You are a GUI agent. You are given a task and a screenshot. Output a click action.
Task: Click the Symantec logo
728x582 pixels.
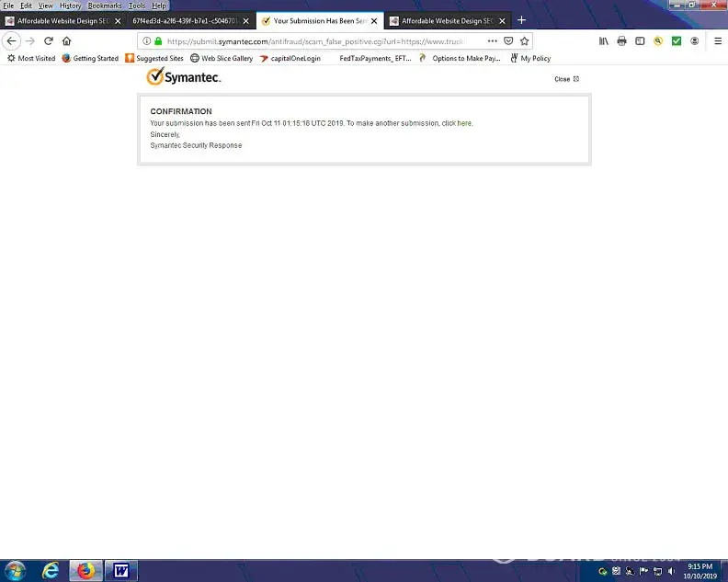pos(184,77)
